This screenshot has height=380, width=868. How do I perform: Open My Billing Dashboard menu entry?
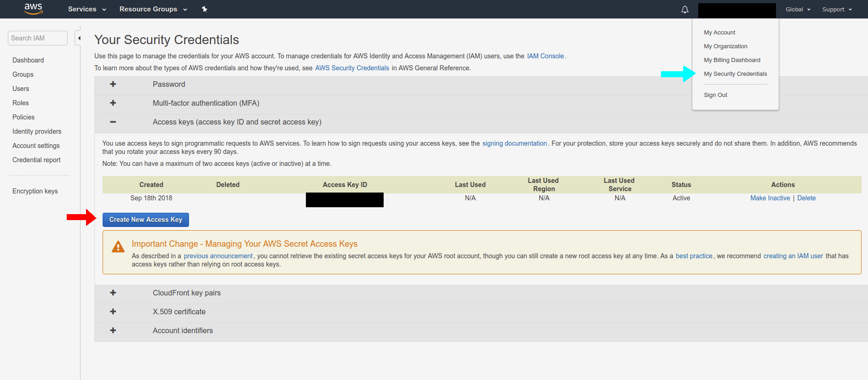[x=732, y=60]
